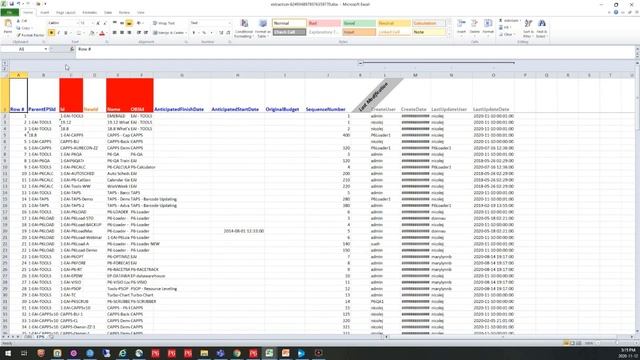Apply the Fill Color paint bucket
Viewport: 640px width, 360px height.
point(92,33)
